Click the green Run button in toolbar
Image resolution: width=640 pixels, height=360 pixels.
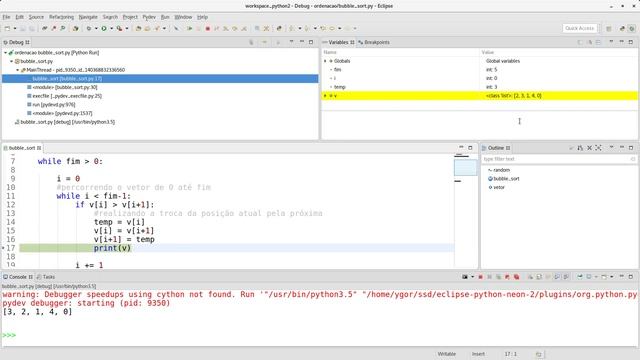click(104, 28)
